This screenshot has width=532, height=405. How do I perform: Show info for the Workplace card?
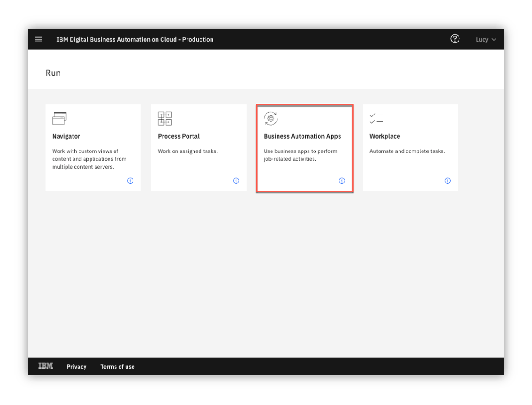(x=447, y=181)
